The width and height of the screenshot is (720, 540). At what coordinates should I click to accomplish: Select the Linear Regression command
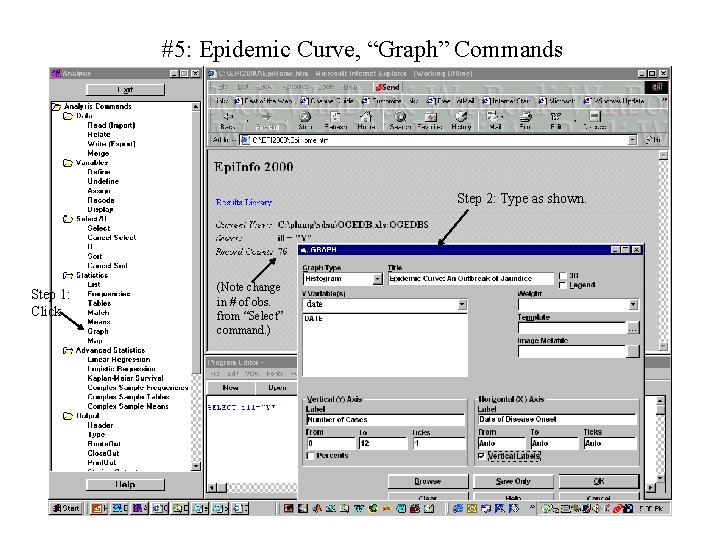point(119,360)
